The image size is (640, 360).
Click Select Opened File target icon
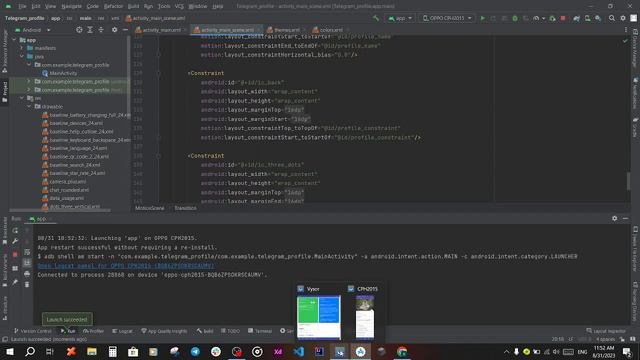79,30
